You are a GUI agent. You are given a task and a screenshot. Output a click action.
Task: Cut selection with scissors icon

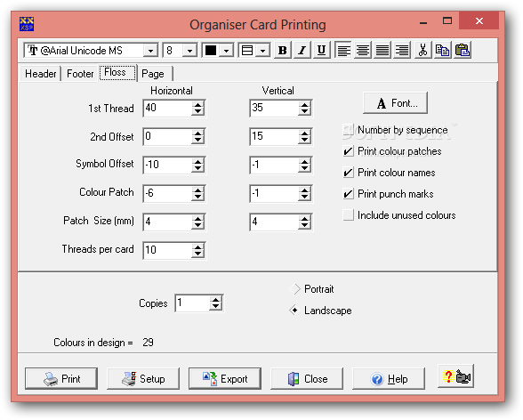pos(423,51)
